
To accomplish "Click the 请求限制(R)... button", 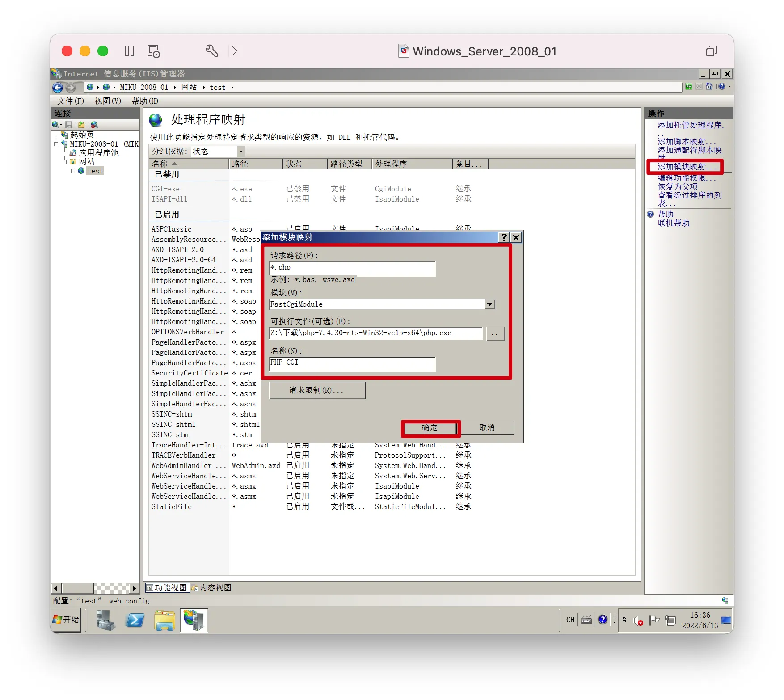I will click(x=316, y=390).
